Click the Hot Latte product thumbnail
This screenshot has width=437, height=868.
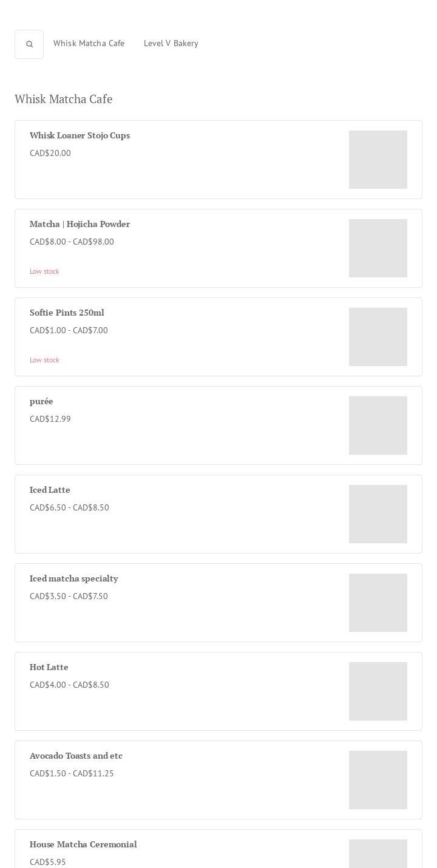(378, 691)
